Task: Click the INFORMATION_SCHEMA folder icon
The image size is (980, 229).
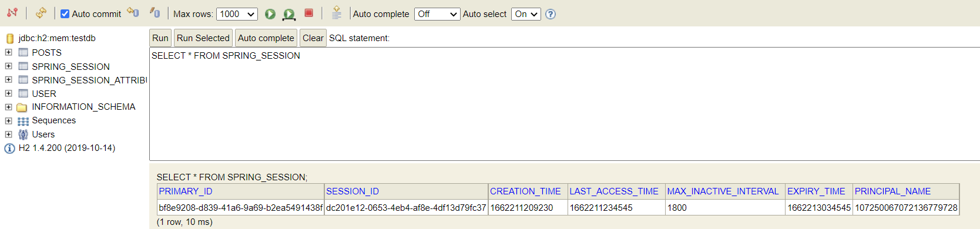Action: (22, 107)
